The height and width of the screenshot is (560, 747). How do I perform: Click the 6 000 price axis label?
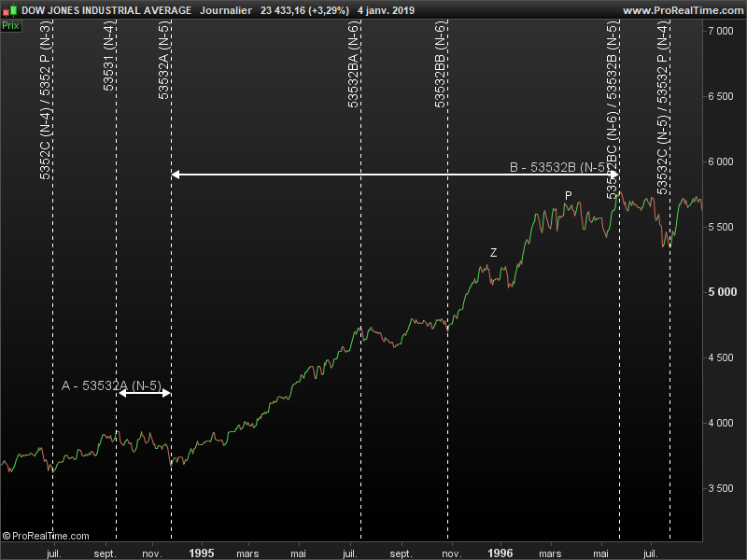[x=721, y=161]
